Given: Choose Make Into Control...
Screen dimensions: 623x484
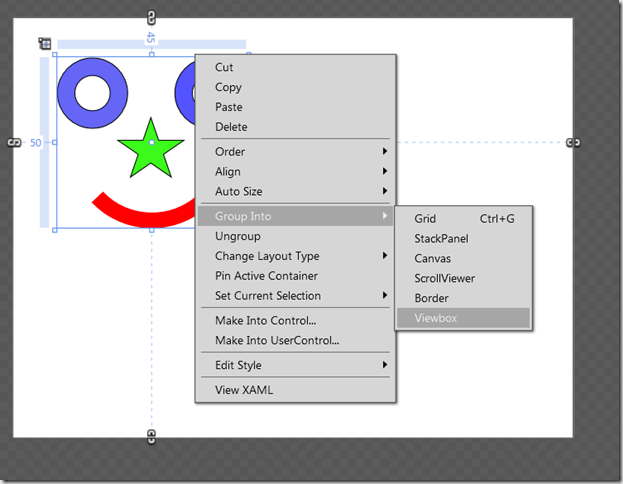Looking at the screenshot, I should coord(295,320).
